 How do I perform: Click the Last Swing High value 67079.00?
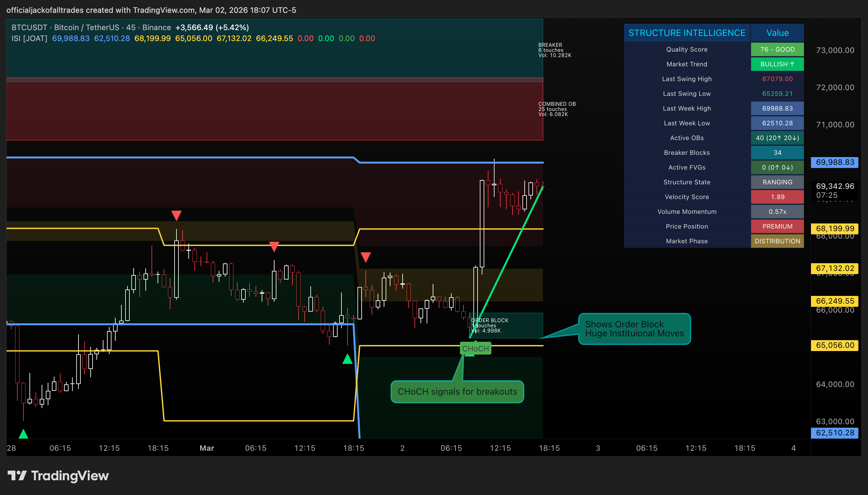[x=777, y=79]
